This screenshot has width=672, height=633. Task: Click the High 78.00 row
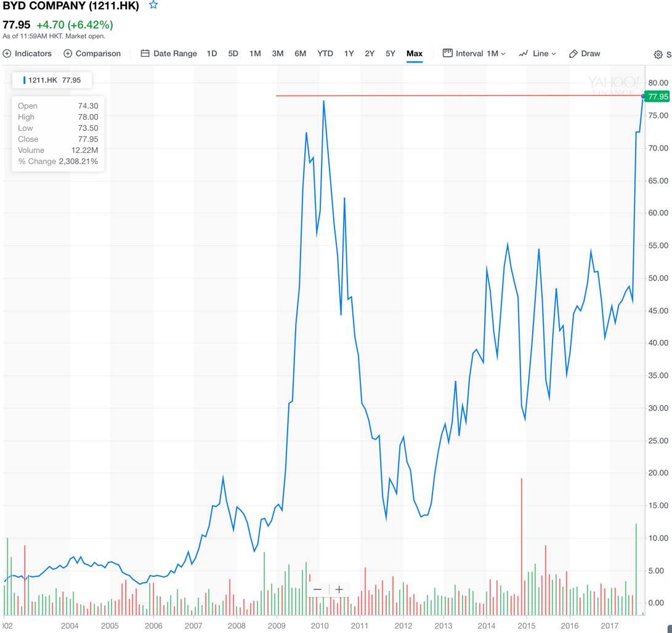[58, 117]
